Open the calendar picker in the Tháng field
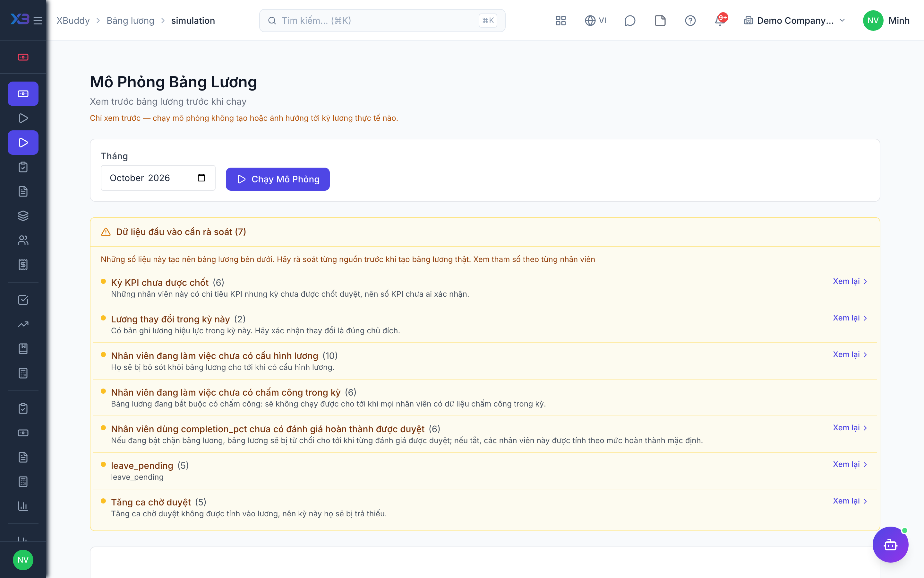Image resolution: width=924 pixels, height=578 pixels. pos(201,178)
